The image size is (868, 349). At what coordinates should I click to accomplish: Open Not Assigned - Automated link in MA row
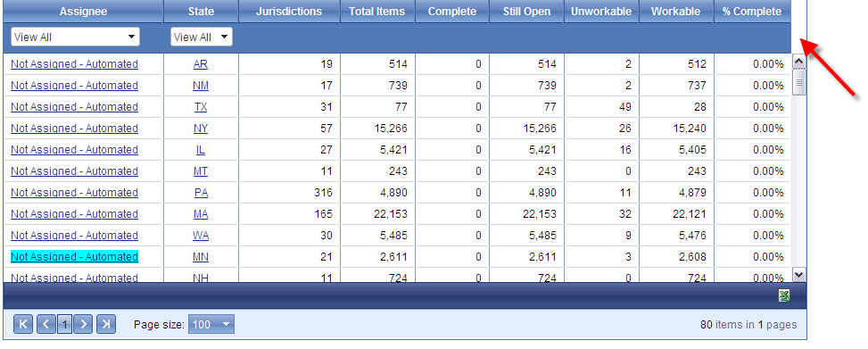pos(74,214)
